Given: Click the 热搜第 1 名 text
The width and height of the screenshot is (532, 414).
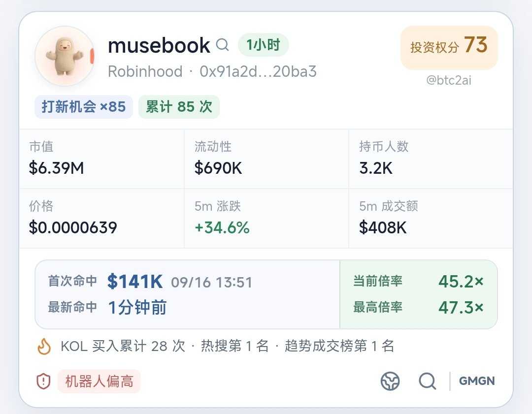Looking at the screenshot, I should coord(235,346).
